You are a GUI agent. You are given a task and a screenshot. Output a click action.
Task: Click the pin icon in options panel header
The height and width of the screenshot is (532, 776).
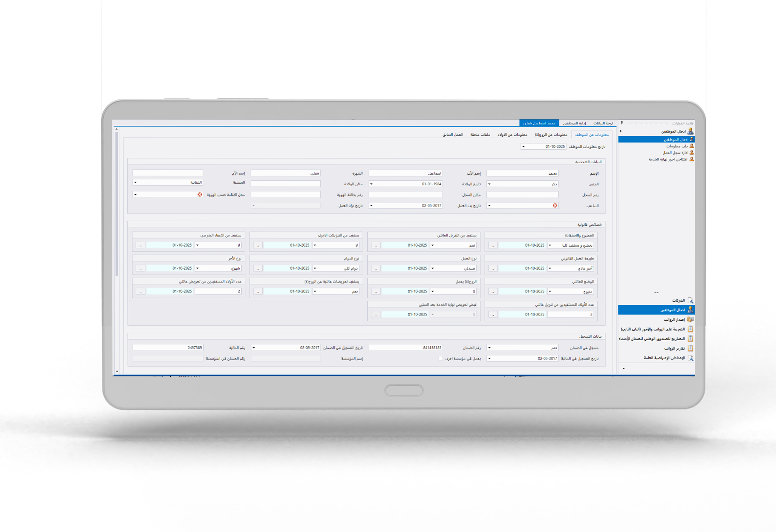click(622, 123)
